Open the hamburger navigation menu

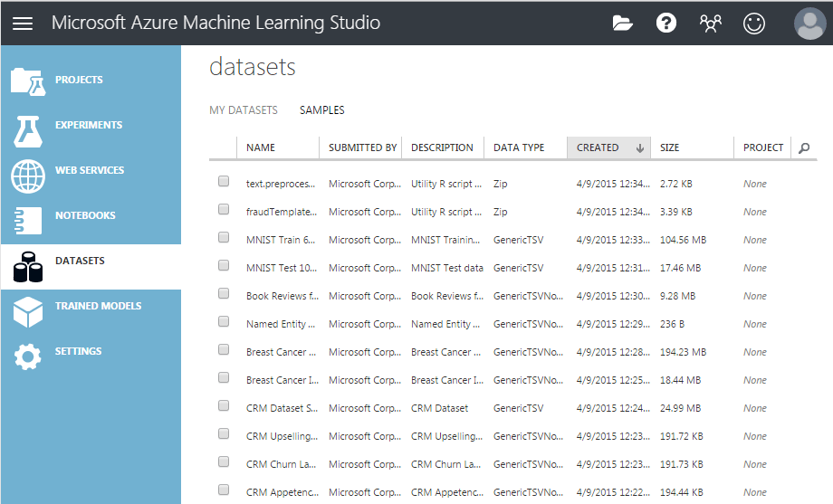(23, 24)
